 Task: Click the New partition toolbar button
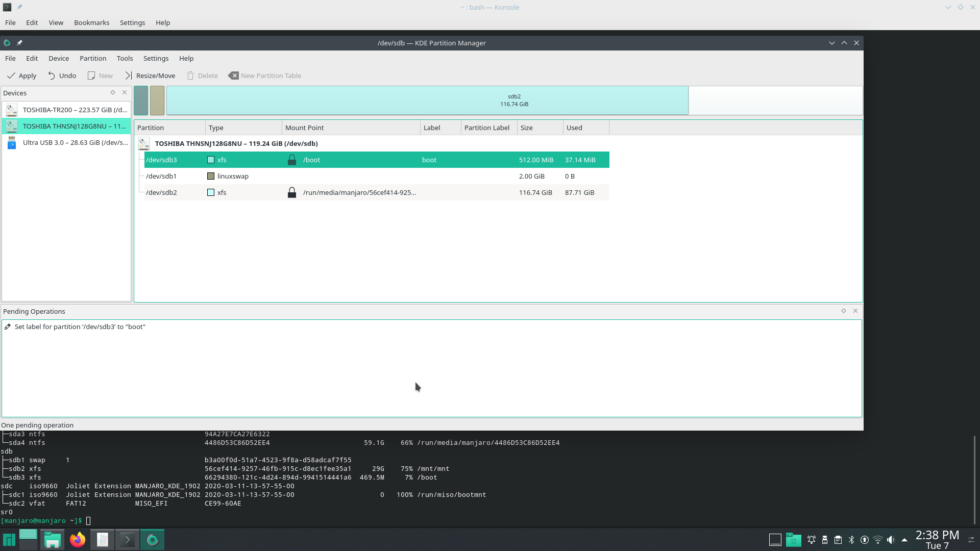(x=100, y=76)
